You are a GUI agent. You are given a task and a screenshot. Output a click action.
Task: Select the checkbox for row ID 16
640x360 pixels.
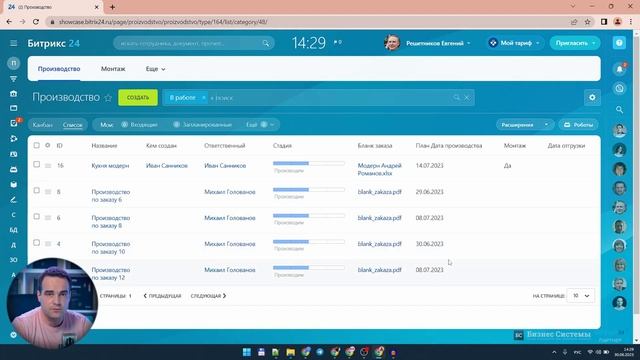37,164
